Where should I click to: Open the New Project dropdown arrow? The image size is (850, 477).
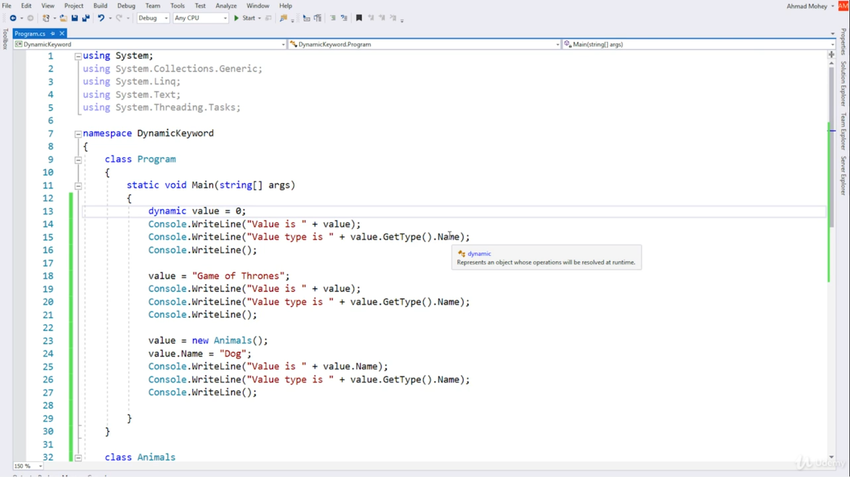click(55, 18)
